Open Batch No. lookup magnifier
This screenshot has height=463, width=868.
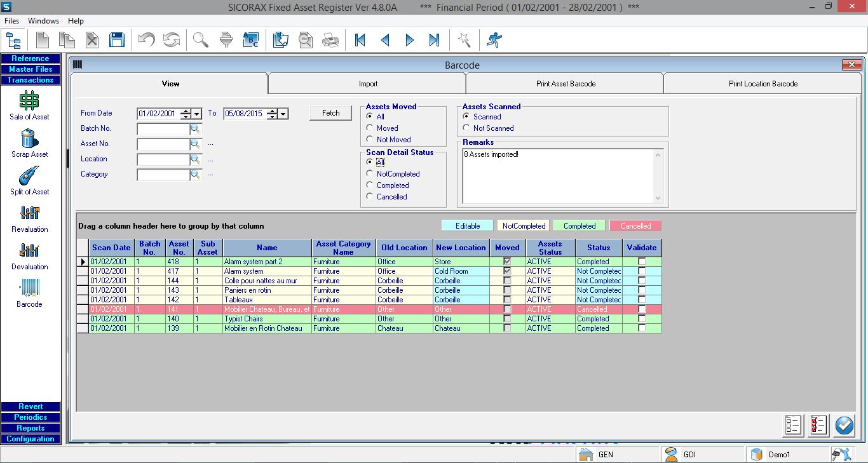pos(196,129)
